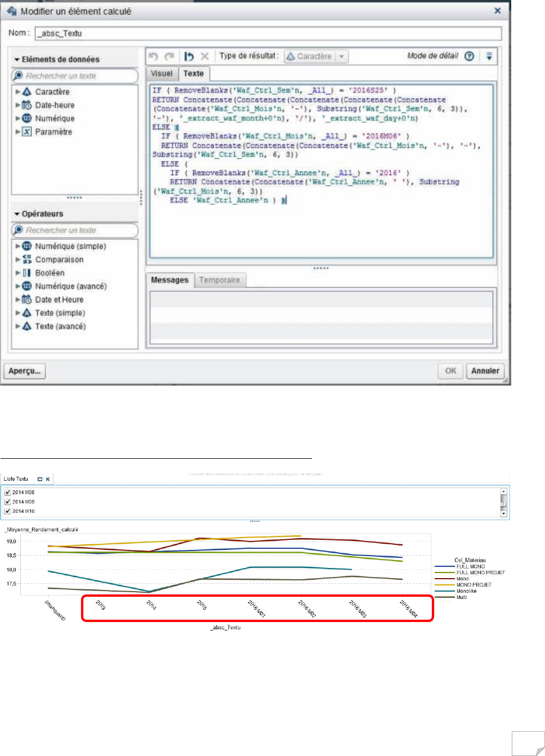Remove the Liste Textu control with its X
The width and height of the screenshot is (545, 756).
(48, 479)
